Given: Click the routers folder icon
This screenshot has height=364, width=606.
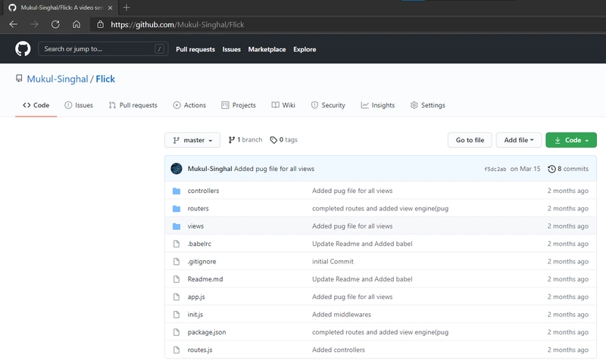Looking at the screenshot, I should pyautogui.click(x=176, y=209).
